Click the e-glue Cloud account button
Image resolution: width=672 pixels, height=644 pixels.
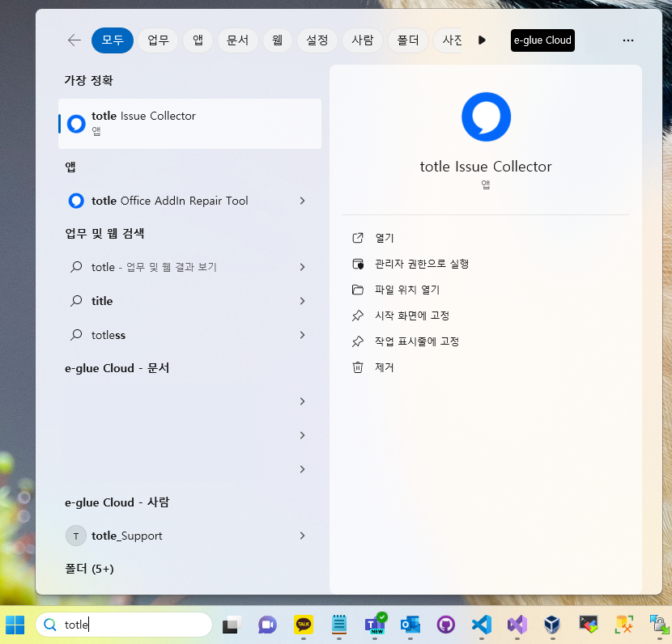click(x=542, y=40)
